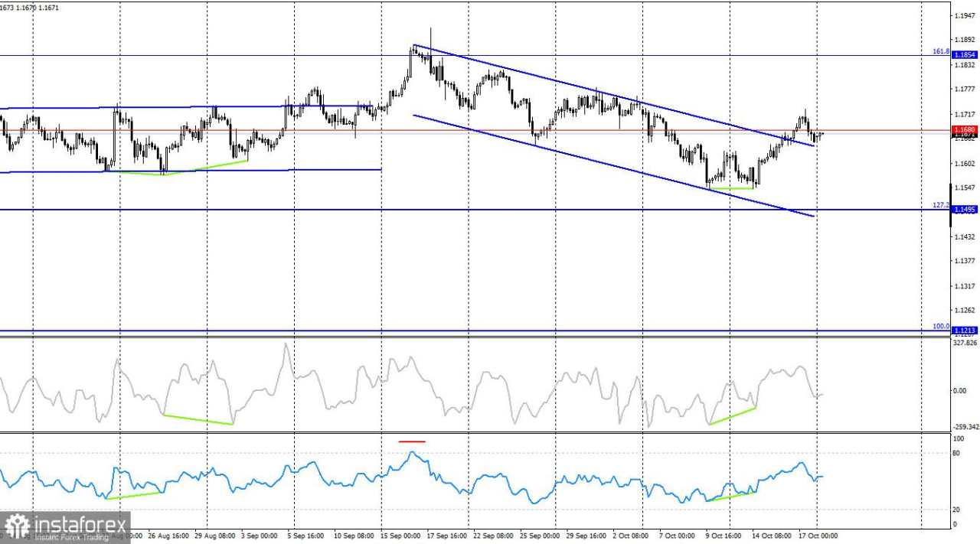Viewport: 980px width, 544px height.
Task: Select the 100.0 Fibonacci level label
Action: [939, 326]
